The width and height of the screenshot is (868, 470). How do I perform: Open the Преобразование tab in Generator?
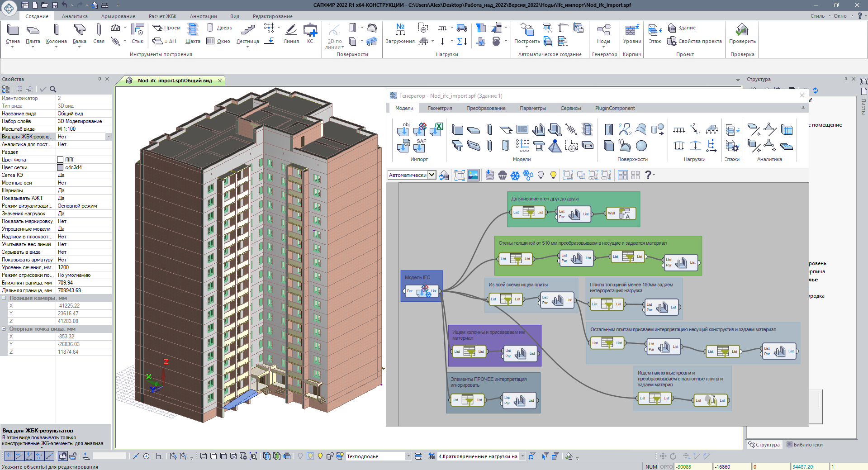click(x=486, y=108)
